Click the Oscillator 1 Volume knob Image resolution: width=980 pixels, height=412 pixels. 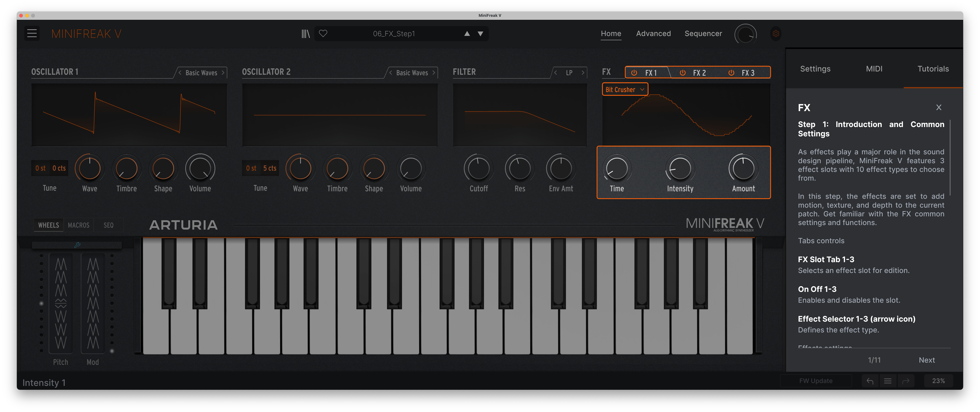(200, 168)
